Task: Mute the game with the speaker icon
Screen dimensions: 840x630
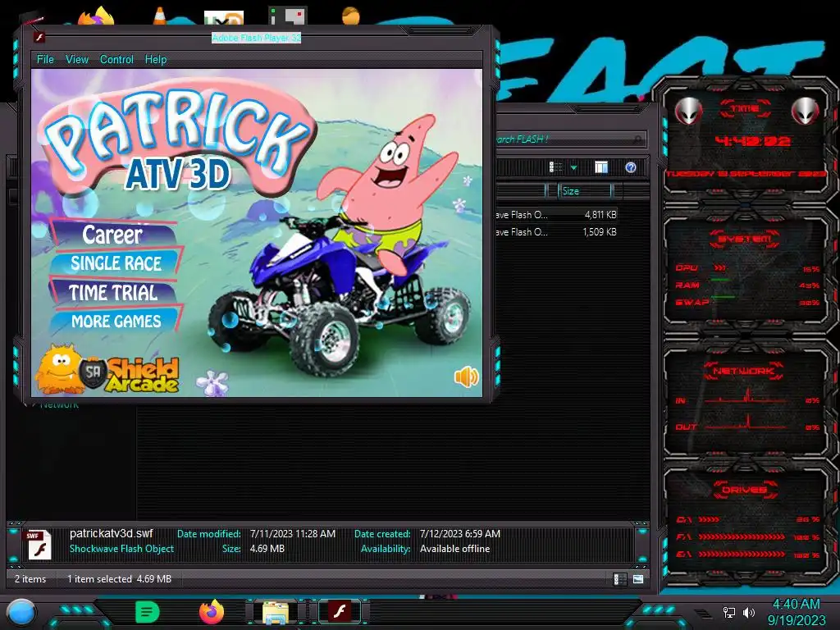Action: (x=466, y=377)
